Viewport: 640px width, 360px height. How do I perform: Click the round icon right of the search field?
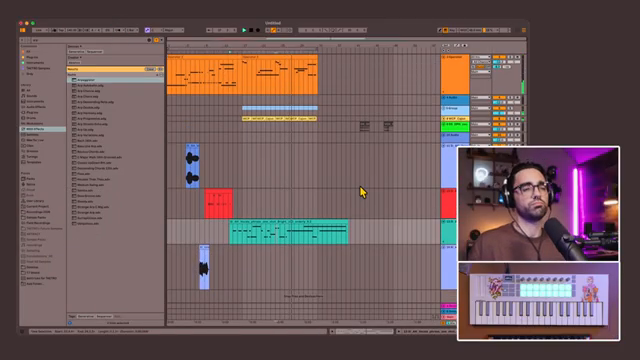pos(149,40)
